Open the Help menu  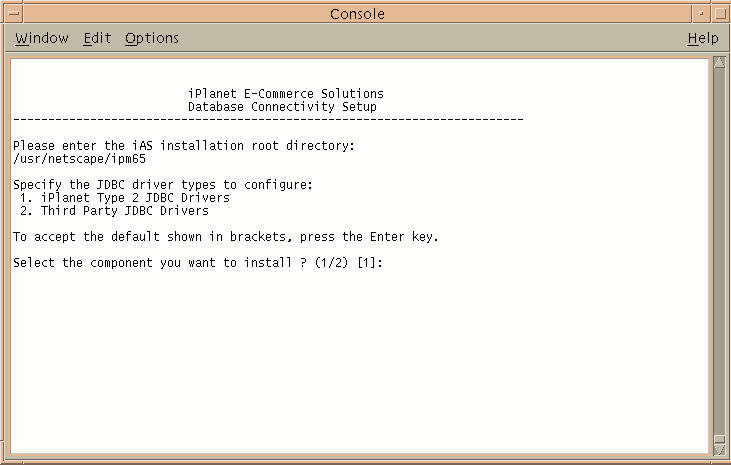[x=703, y=38]
